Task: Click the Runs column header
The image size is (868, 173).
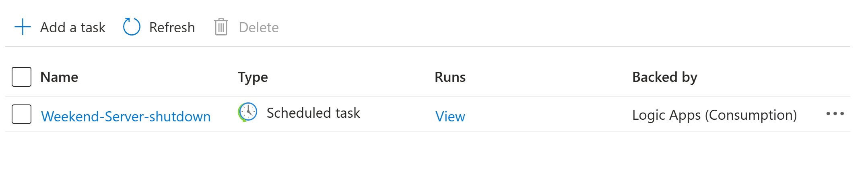Action: [450, 77]
